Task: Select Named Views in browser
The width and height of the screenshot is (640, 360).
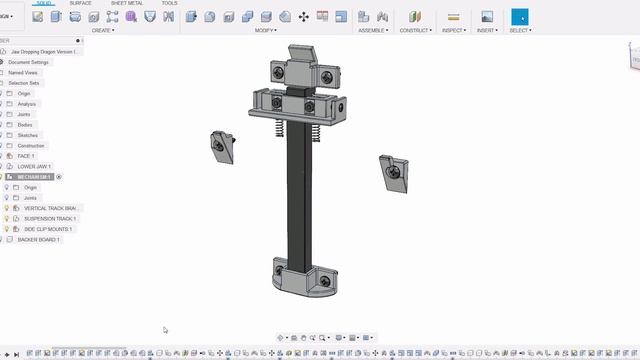Action: pos(23,73)
